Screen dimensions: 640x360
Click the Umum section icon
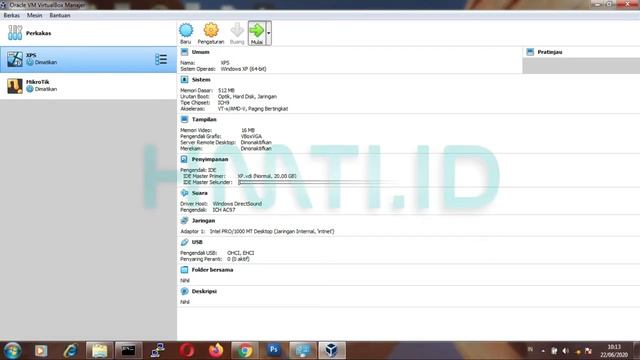184,52
